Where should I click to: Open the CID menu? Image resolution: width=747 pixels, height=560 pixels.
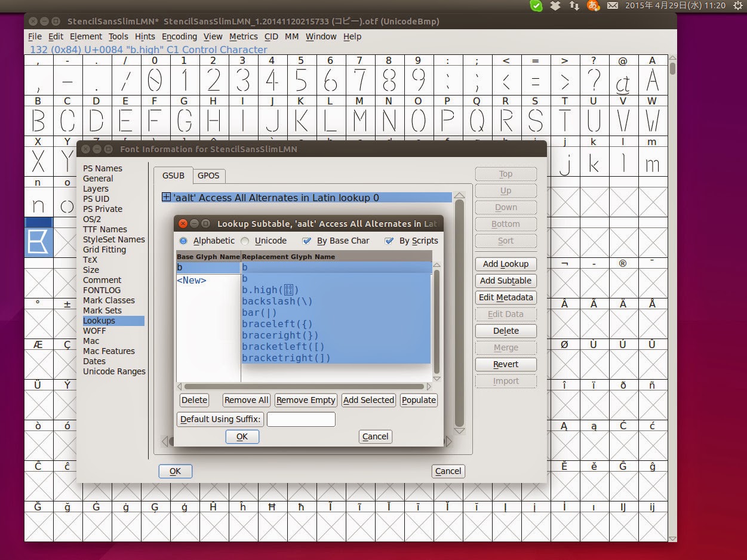[271, 36]
